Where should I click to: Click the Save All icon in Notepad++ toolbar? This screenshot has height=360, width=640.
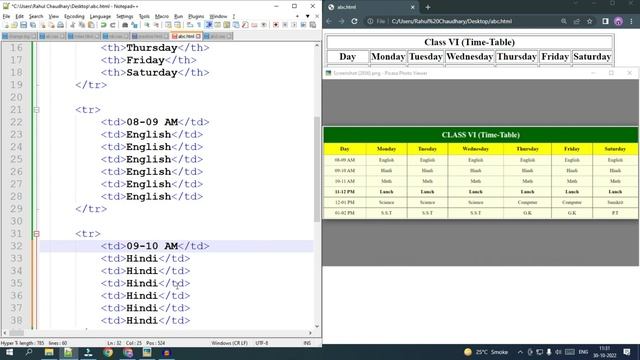tap(33, 25)
